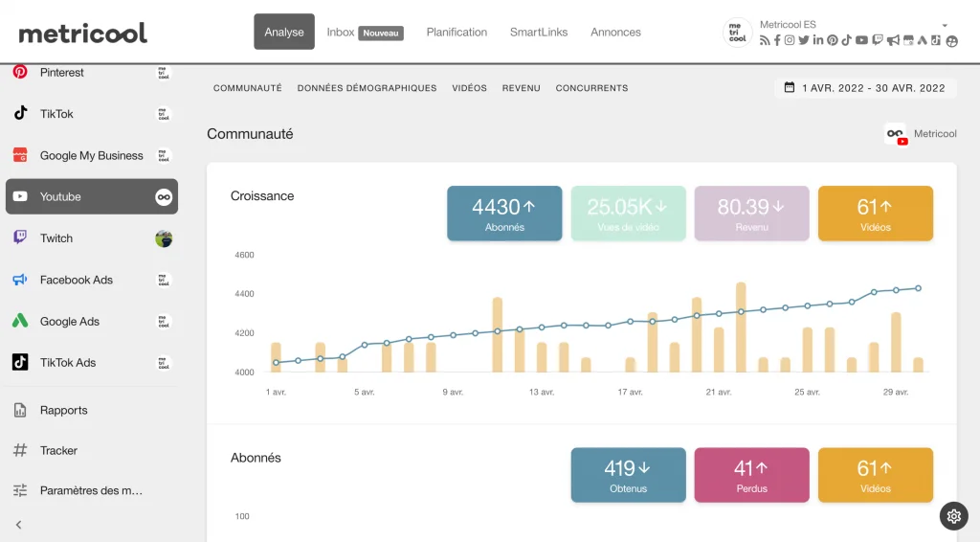980x542 pixels.
Task: Click the '1 avr.' chart axis label
Action: pos(276,392)
